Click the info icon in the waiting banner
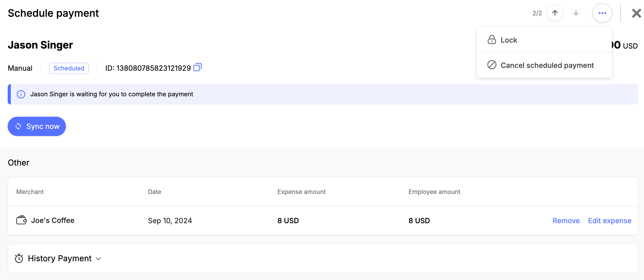Image resolution: width=644 pixels, height=280 pixels. click(21, 94)
